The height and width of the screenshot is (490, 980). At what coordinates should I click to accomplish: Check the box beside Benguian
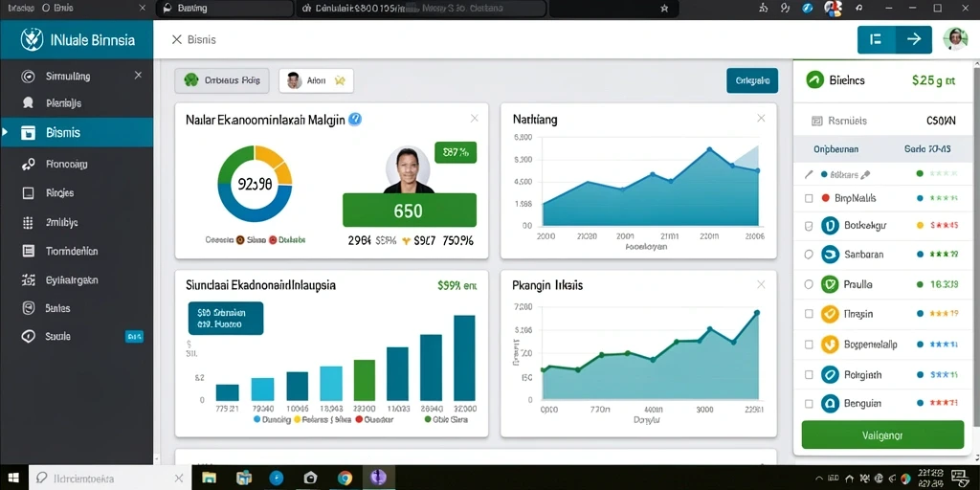809,403
